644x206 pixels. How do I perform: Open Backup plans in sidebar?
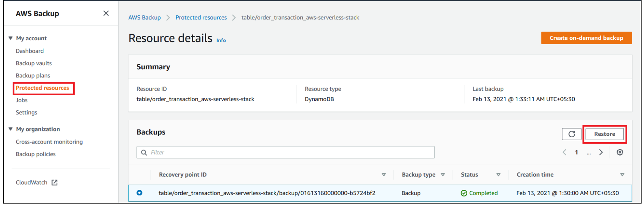(x=33, y=76)
